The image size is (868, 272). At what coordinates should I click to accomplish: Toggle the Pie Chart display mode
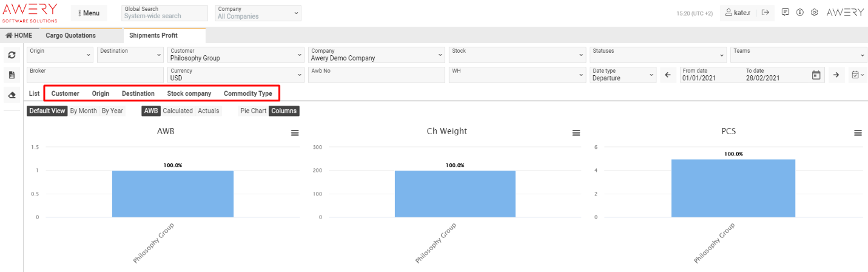253,111
